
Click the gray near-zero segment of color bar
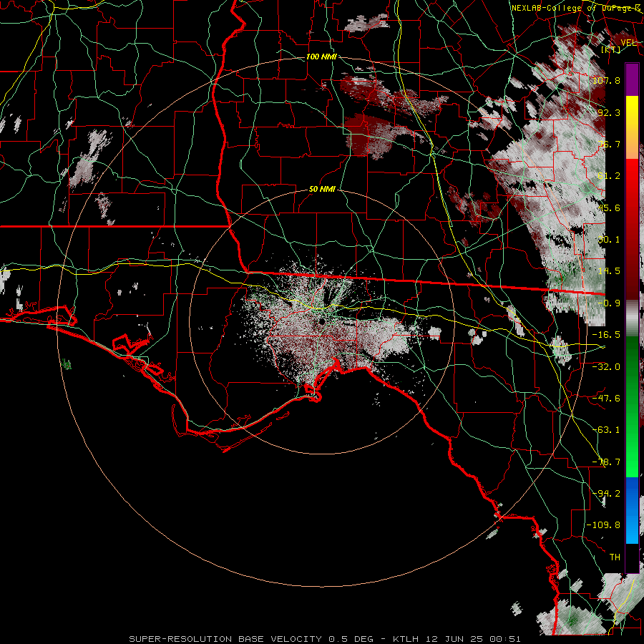tap(632, 318)
